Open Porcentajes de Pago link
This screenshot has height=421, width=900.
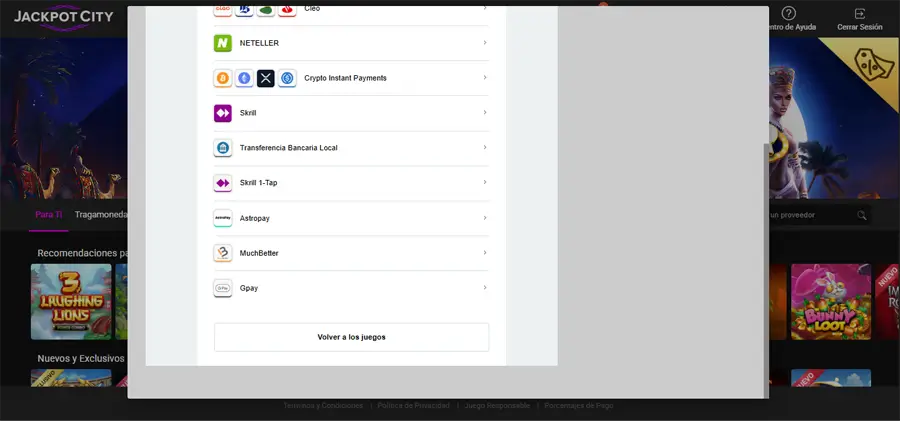coord(579,405)
